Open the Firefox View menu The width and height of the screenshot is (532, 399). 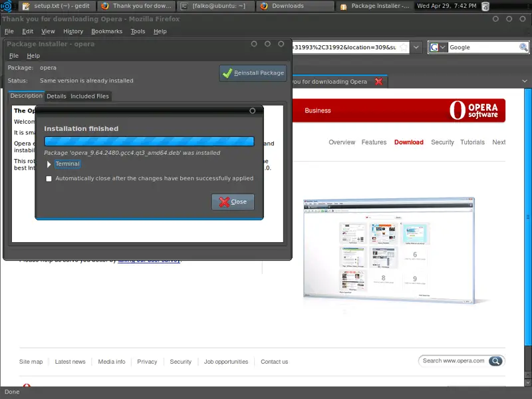[x=48, y=31]
